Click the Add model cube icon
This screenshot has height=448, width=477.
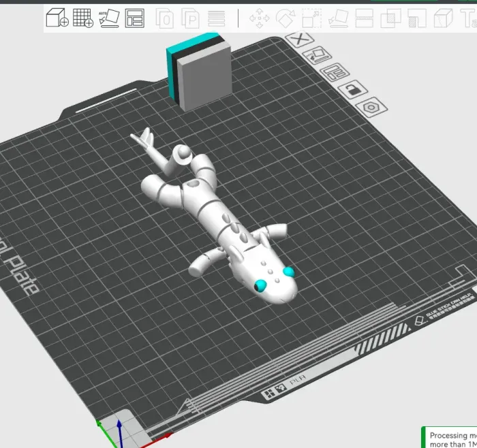[x=57, y=18]
